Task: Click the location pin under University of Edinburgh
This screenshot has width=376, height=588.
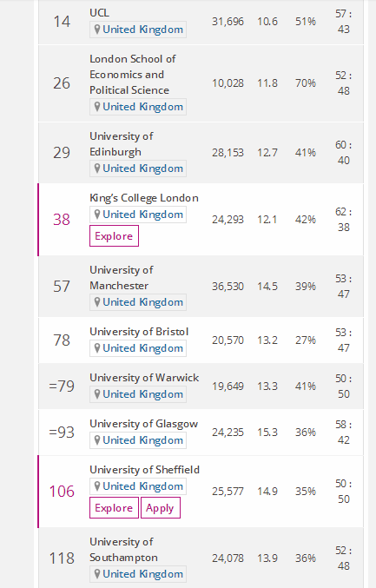Action: tap(97, 168)
